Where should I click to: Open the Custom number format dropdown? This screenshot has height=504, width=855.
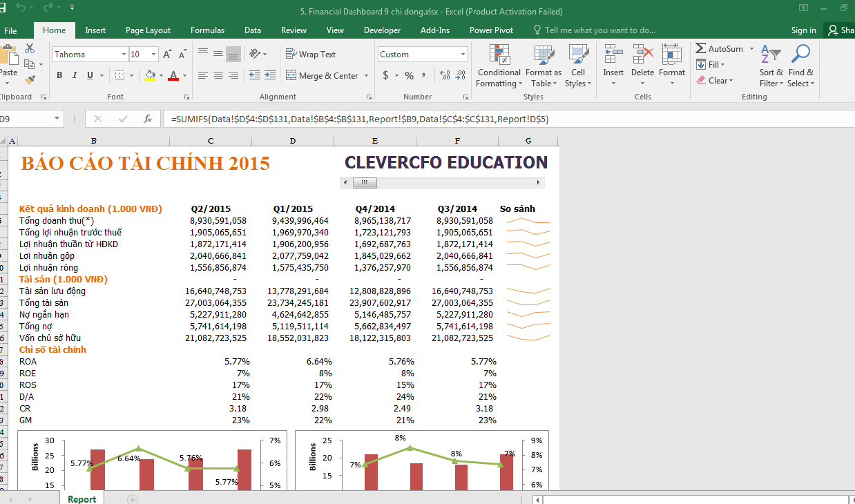click(463, 54)
